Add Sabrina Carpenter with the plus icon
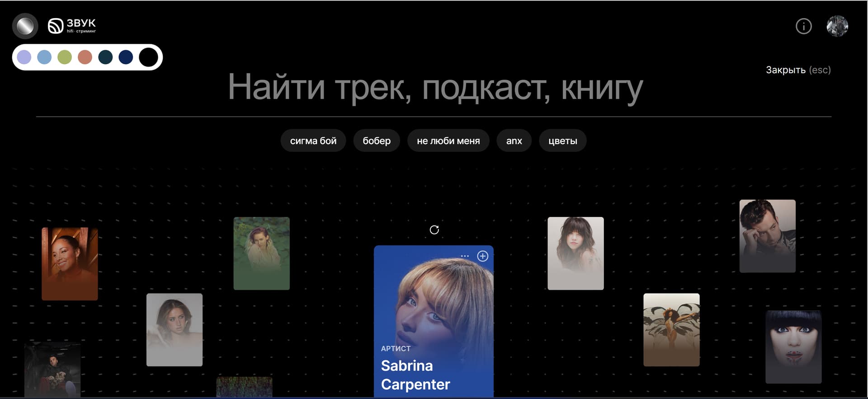Viewport: 868px width, 399px height. coord(482,256)
